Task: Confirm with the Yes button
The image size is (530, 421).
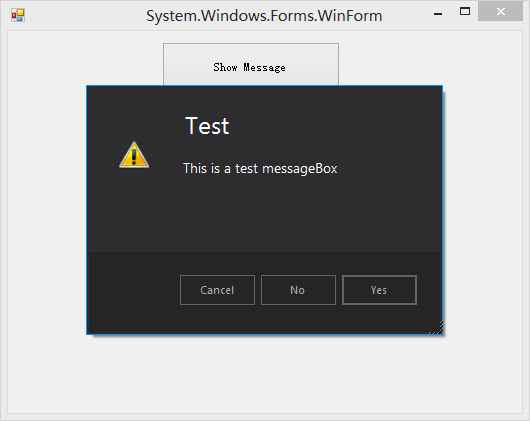Action: [x=379, y=290]
